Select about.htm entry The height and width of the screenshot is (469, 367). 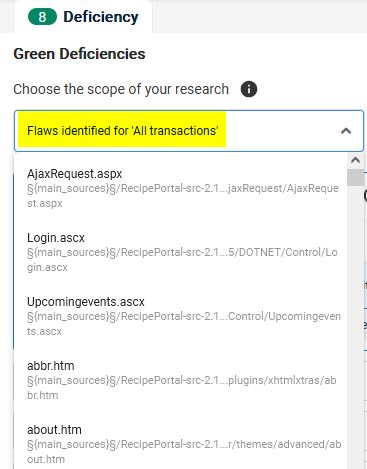[x=180, y=444]
